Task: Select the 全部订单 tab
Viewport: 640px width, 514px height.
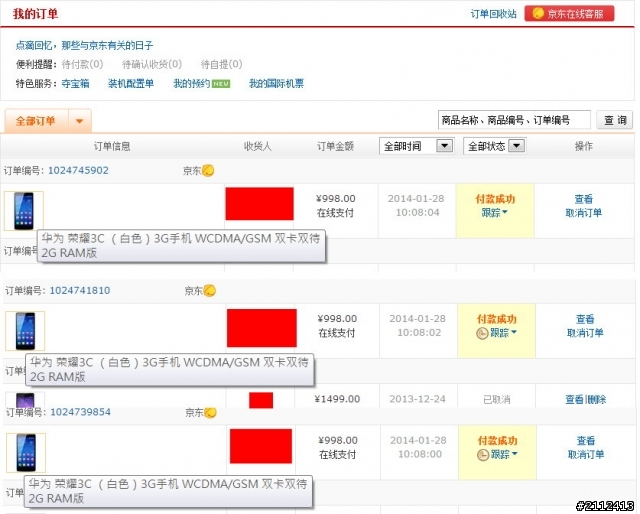Action: [x=36, y=121]
